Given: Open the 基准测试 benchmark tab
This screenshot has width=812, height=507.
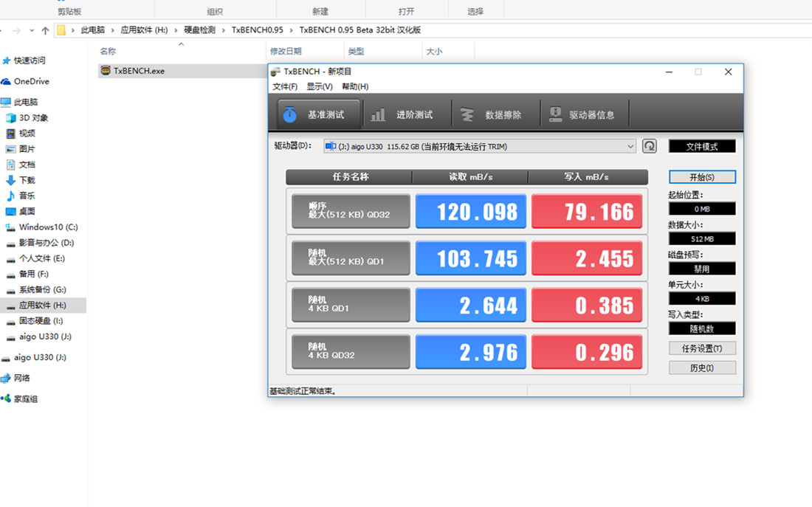Looking at the screenshot, I should [319, 114].
